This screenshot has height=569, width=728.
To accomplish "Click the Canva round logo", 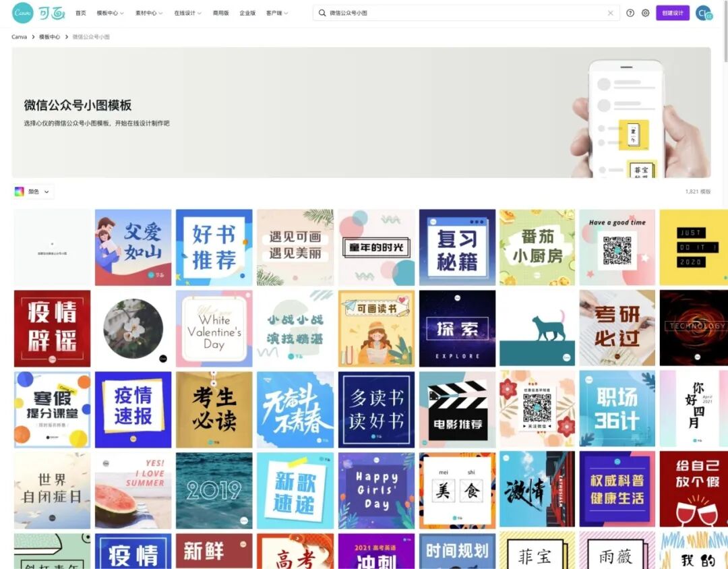I will point(22,13).
